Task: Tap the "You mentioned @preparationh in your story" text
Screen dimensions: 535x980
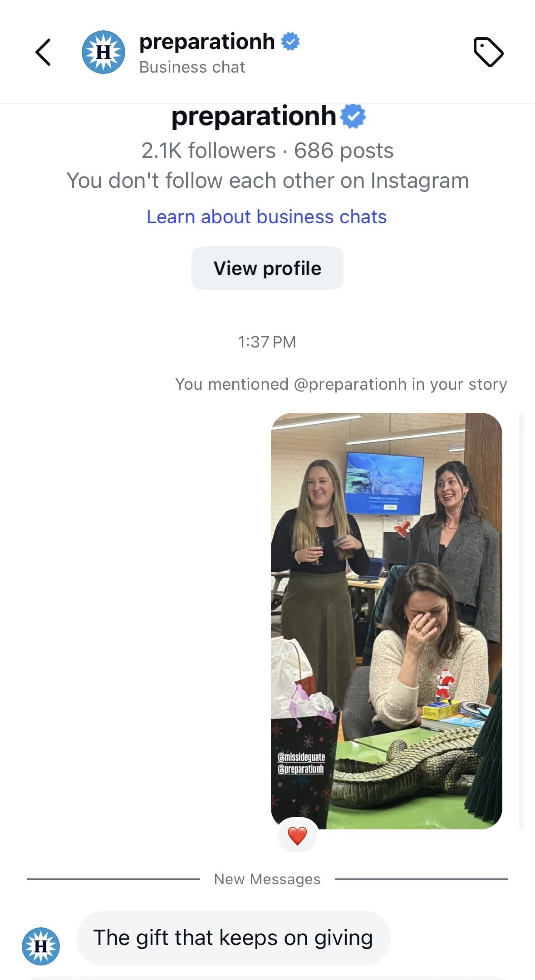Action: [341, 384]
